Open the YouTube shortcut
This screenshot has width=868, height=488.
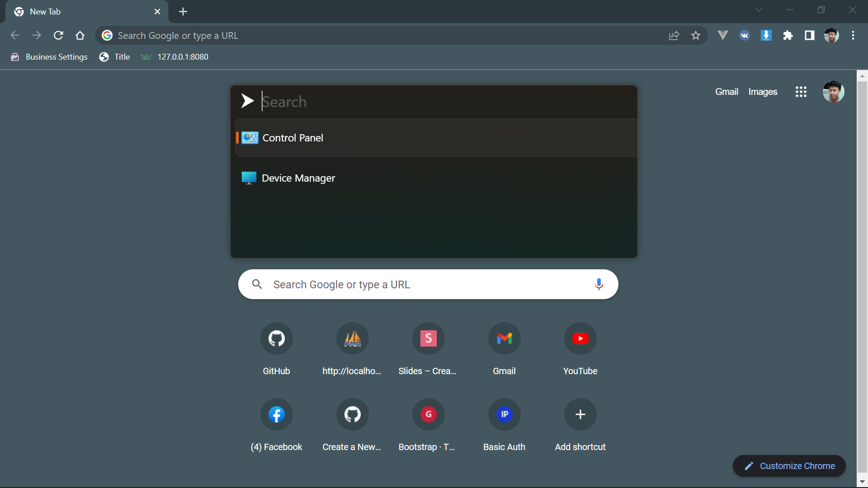click(580, 338)
